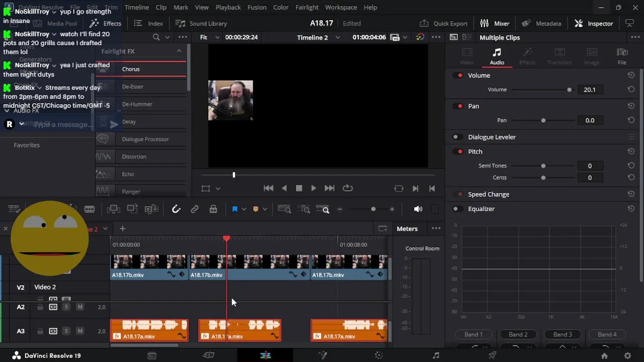Switch to the Color page
644x362 pixels.
click(379, 355)
